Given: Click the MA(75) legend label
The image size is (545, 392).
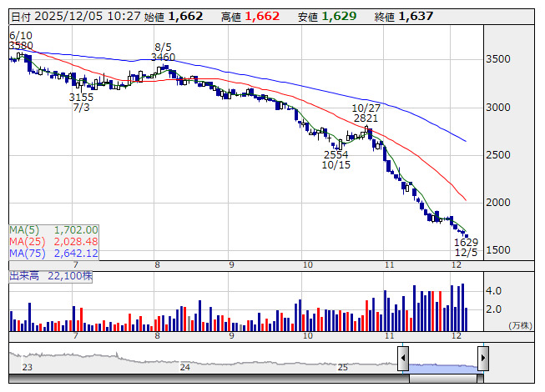Looking at the screenshot, I should coord(53,254).
